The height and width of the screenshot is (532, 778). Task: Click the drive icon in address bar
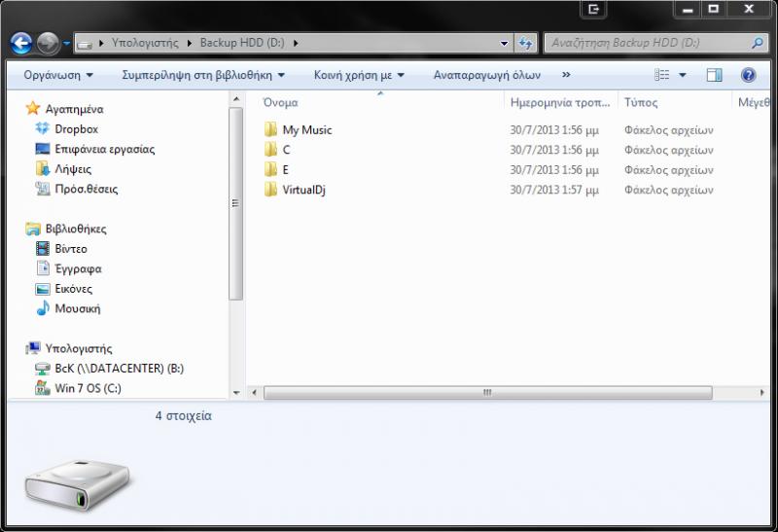(85, 43)
